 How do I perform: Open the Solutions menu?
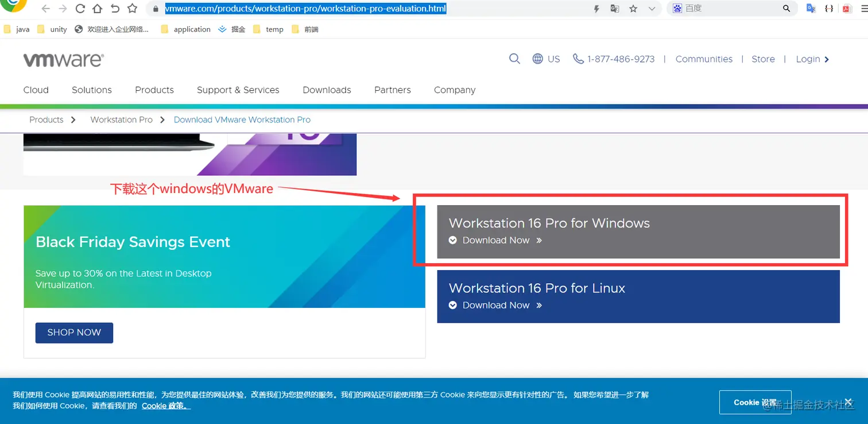pyautogui.click(x=92, y=90)
